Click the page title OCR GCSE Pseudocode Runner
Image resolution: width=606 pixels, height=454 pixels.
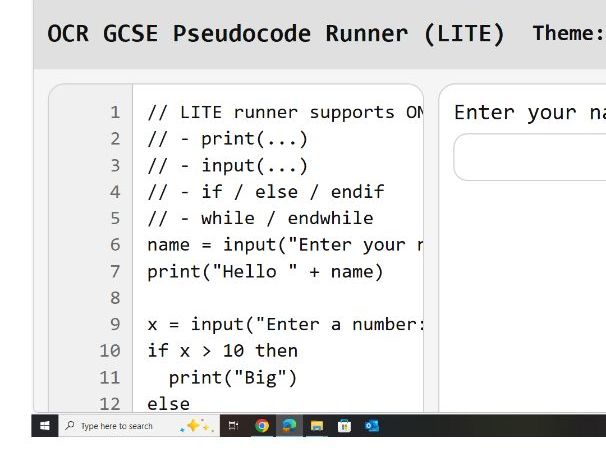[276, 33]
